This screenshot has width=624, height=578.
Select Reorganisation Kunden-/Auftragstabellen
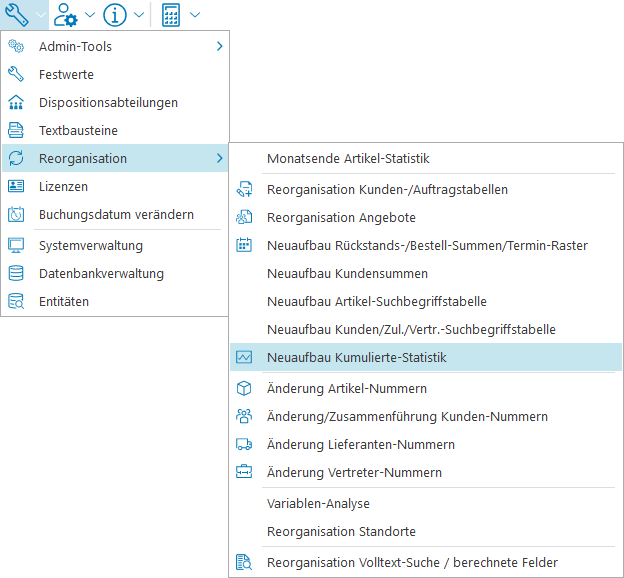[387, 189]
